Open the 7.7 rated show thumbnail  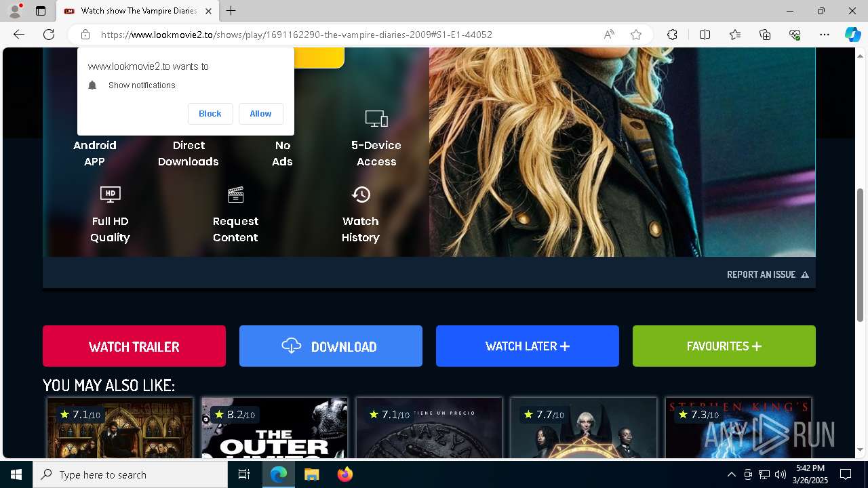click(x=584, y=428)
